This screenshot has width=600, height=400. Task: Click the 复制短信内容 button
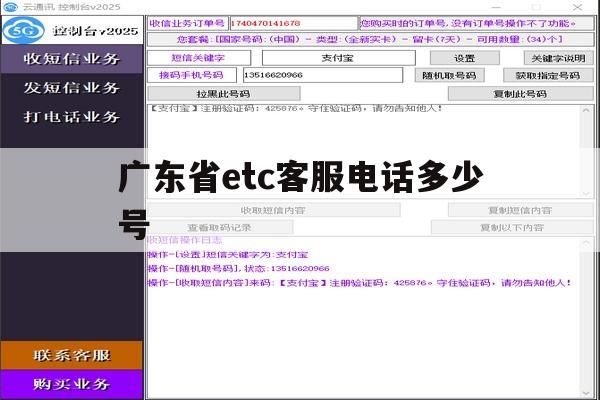(520, 210)
